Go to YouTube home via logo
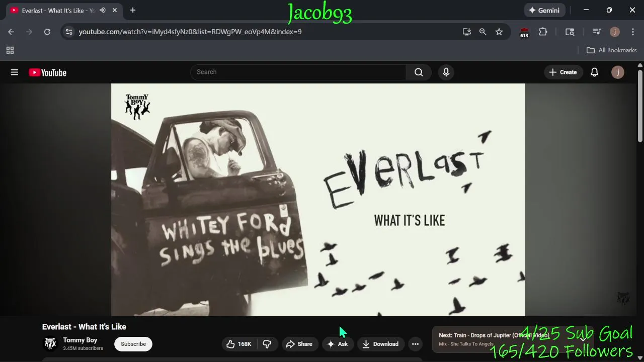The width and height of the screenshot is (644, 362). [48, 72]
